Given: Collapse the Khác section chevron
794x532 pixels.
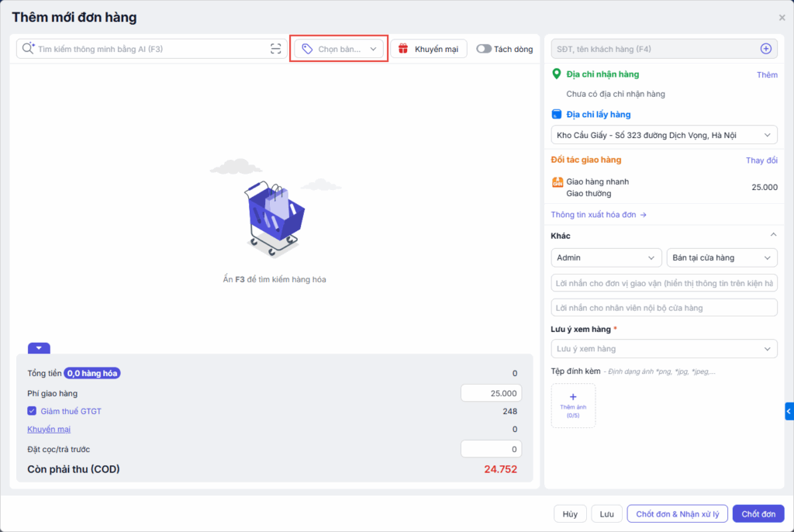Looking at the screenshot, I should click(773, 235).
